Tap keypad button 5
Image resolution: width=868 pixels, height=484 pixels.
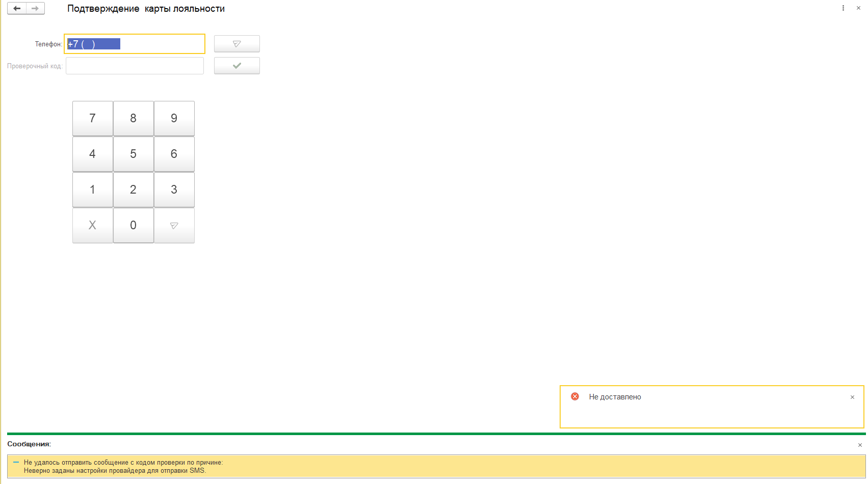pos(133,154)
